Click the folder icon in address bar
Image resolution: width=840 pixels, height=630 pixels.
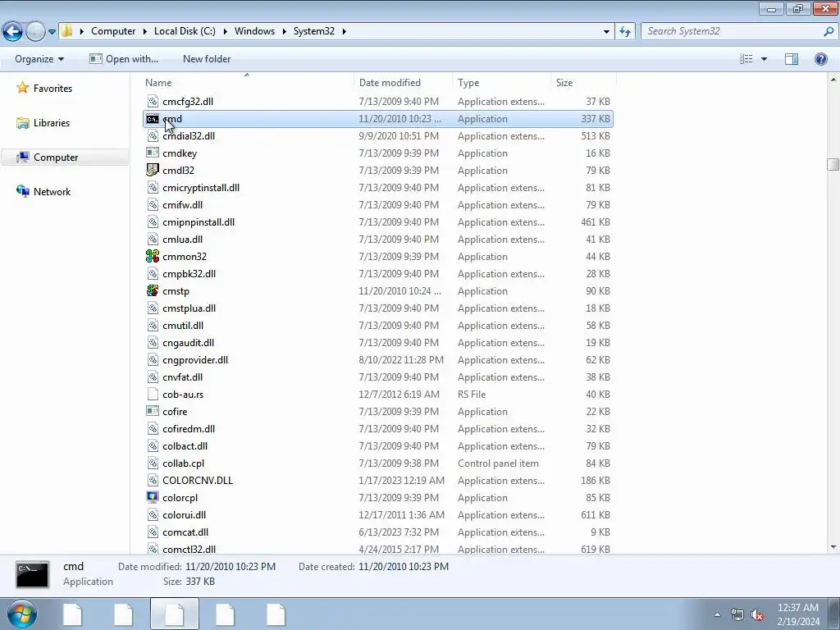[x=66, y=31]
